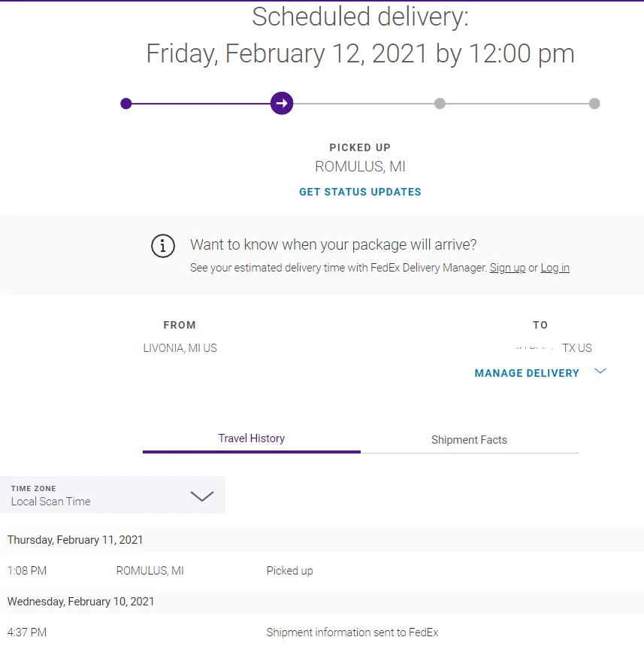Screen dimensions: 644x646
Task: Click the scheduled delivery date heading
Action: (360, 53)
